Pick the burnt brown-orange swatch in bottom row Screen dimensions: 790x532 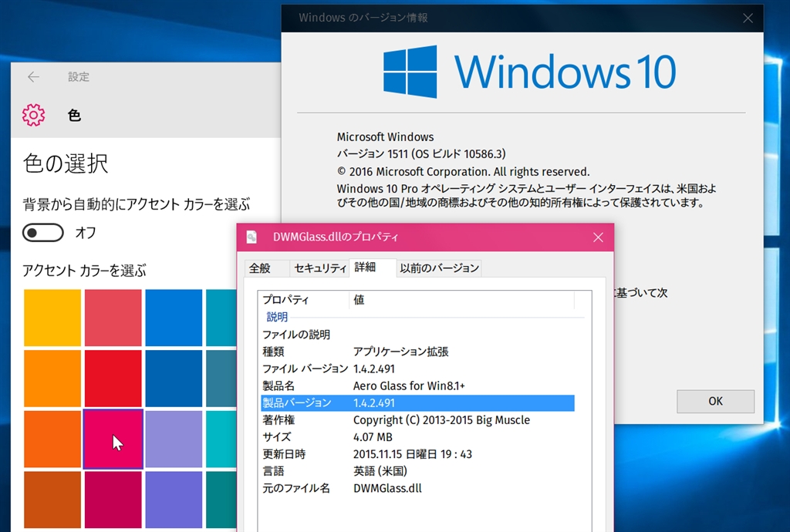[x=52, y=500]
